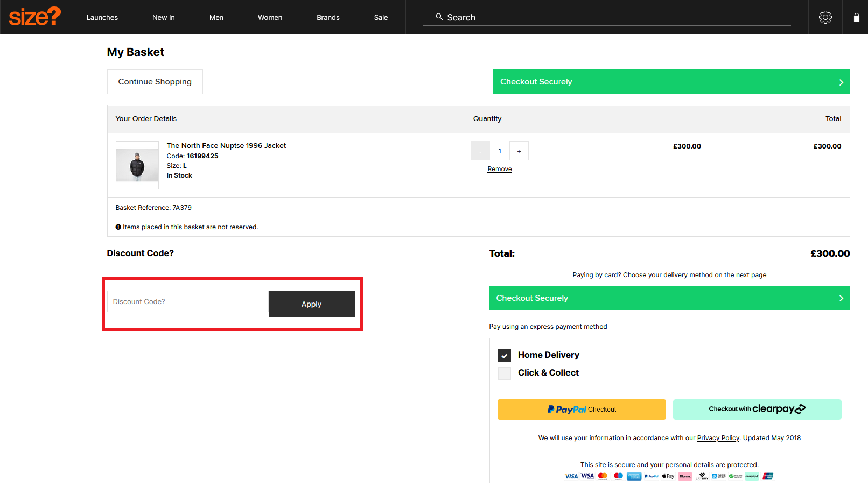Tick the Click & Collect checkbox
Screen dimensions: 868x487
[x=505, y=373]
